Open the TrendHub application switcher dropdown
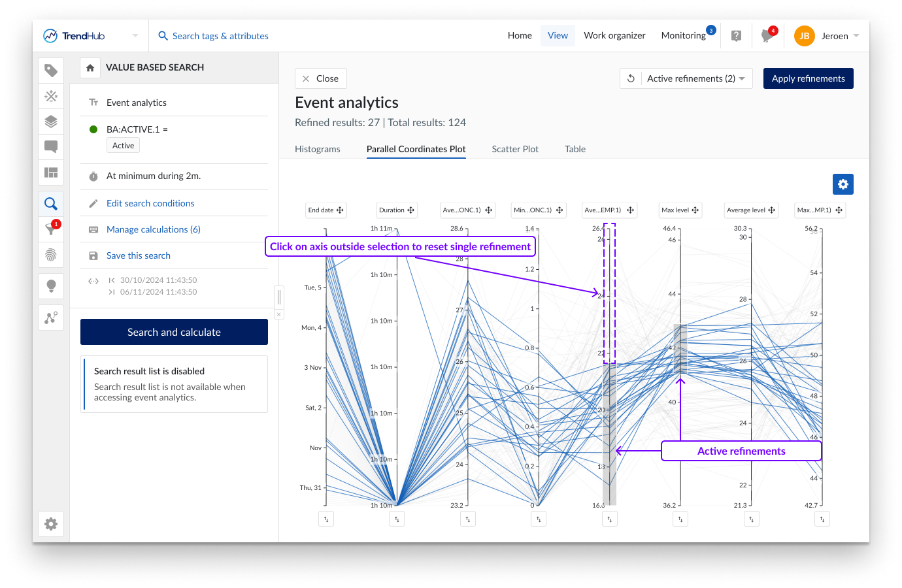The height and width of the screenshot is (588, 902). coord(135,36)
